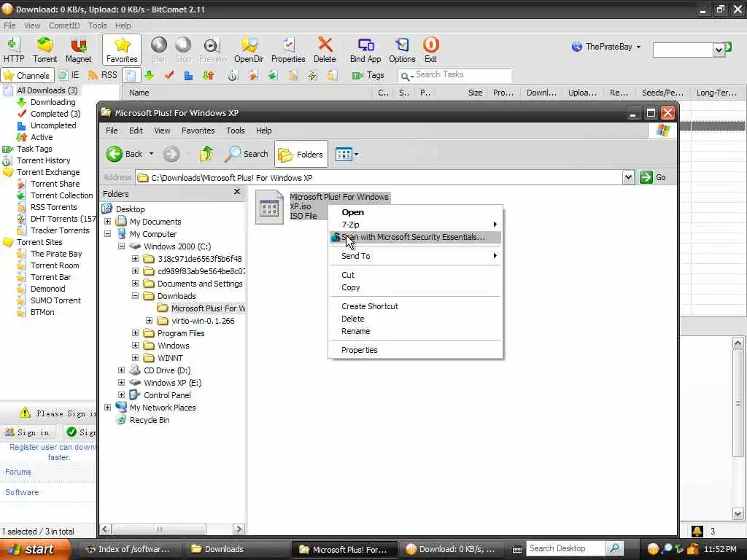Viewport: 747px width, 560px height.
Task: Click the Name column header
Action: [x=247, y=93]
